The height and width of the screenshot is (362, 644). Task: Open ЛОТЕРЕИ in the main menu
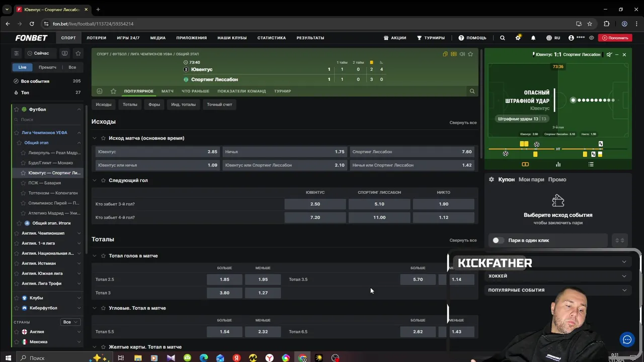click(96, 38)
